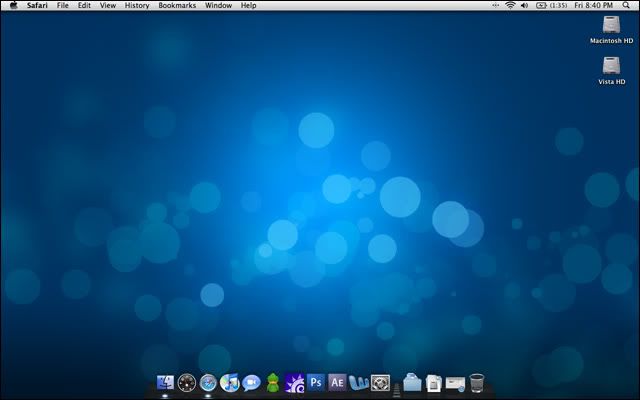Launch Microsoft Word from the Dock
The width and height of the screenshot is (640, 400).
[359, 383]
